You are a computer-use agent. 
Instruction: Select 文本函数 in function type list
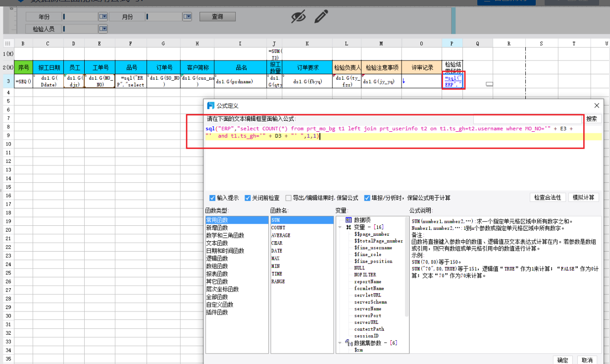coord(218,243)
